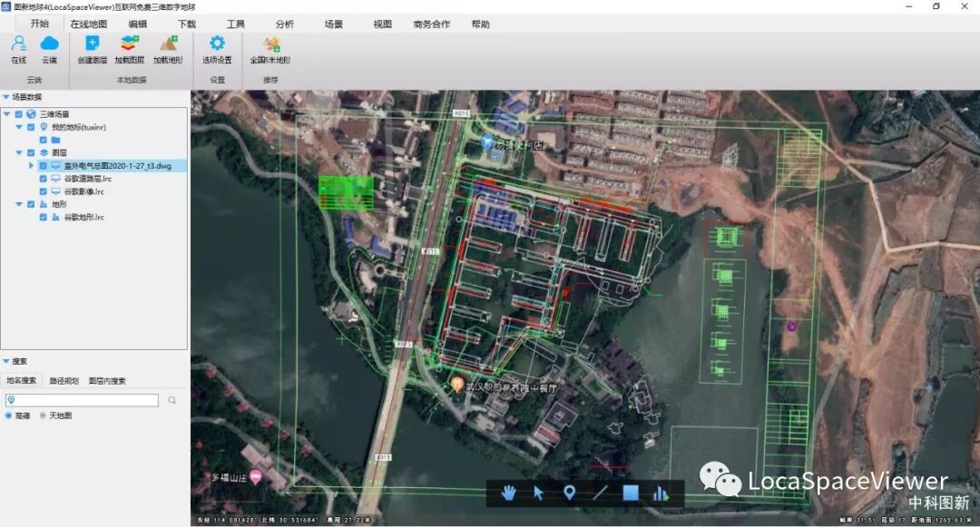
Task: Collapse the 图层 tree node
Action: pyautogui.click(x=19, y=152)
